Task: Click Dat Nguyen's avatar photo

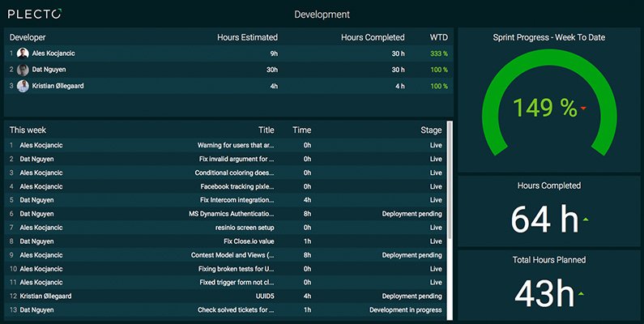Action: point(23,70)
